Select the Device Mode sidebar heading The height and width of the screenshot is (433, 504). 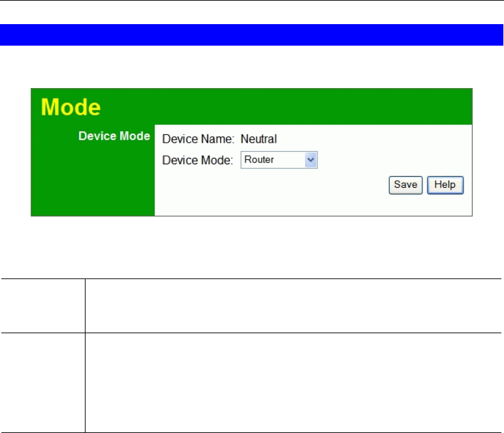pyautogui.click(x=114, y=136)
